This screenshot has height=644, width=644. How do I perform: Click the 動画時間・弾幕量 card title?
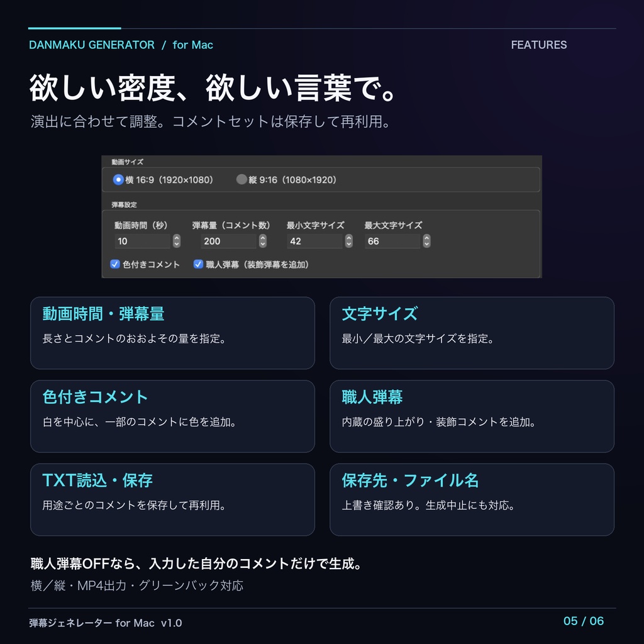(104, 314)
